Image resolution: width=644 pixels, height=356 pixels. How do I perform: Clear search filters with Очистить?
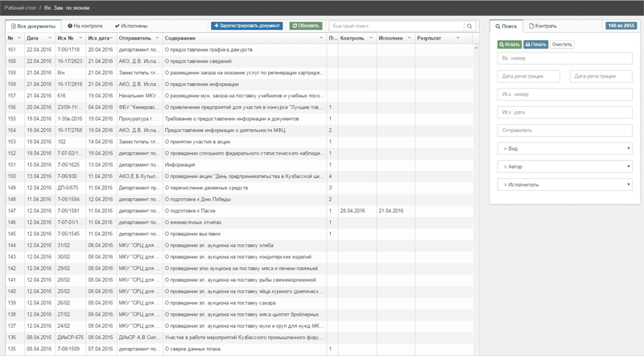click(x=563, y=44)
